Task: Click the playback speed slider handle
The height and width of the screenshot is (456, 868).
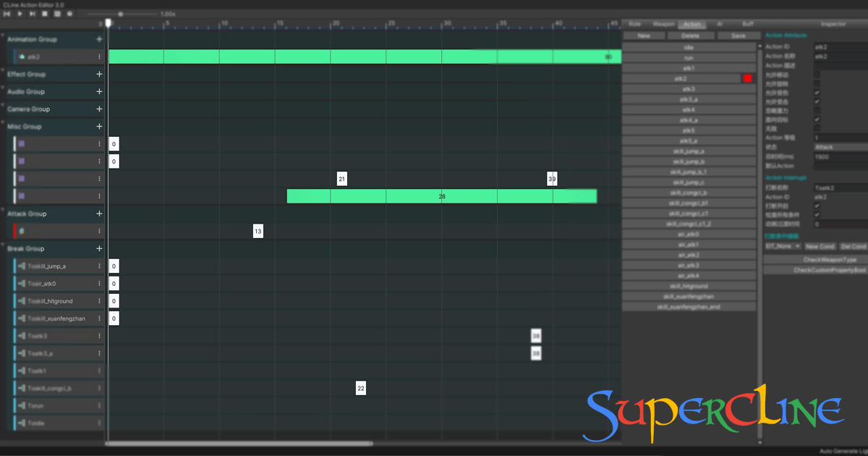Action: (x=120, y=14)
